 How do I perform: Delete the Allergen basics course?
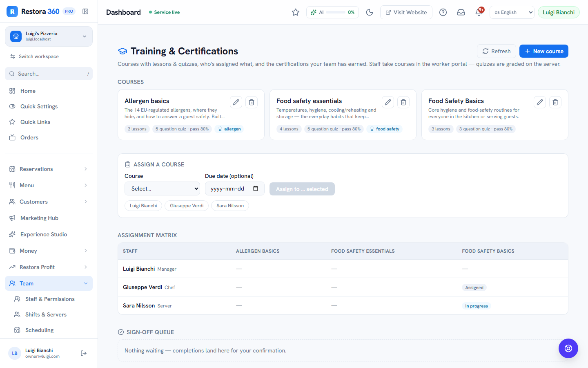[252, 102]
